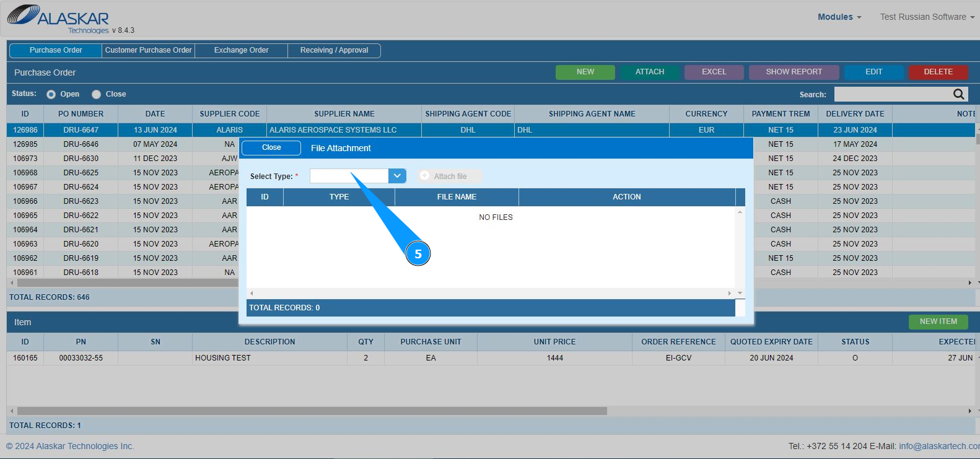Click the red DELETE button
Image resolution: width=980 pixels, height=459 pixels.
(x=938, y=72)
